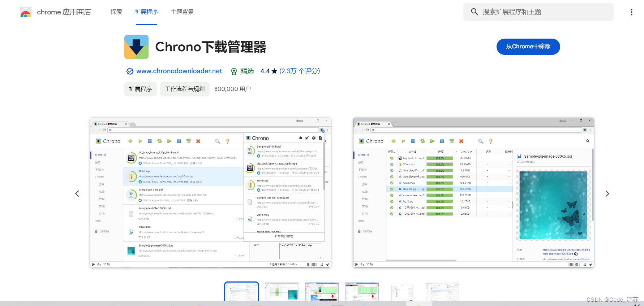Image resolution: width=644 pixels, height=306 pixels.
Task: Click the 从Chrome中移除 button
Action: (528, 47)
